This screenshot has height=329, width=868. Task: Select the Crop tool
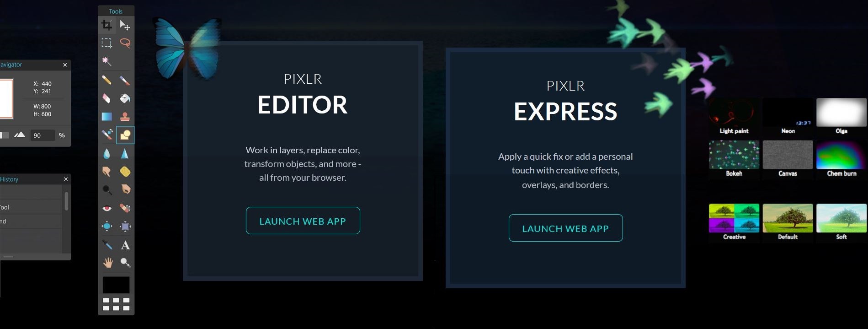107,25
